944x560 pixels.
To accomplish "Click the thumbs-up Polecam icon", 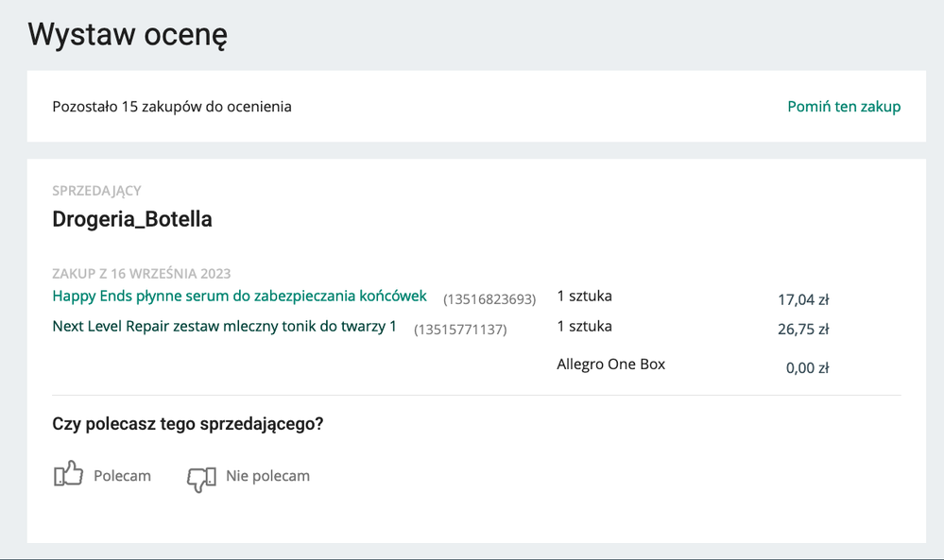I will coord(68,474).
